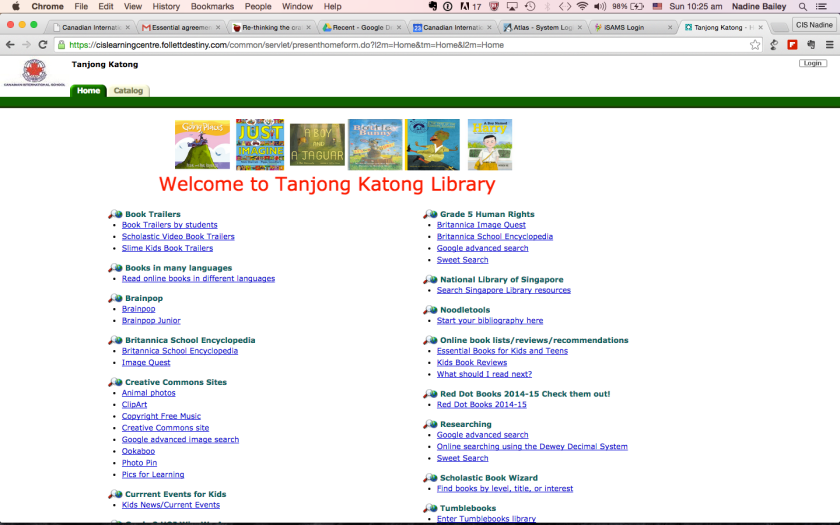
Task: Click the Canadian International School logo
Action: pos(34,72)
